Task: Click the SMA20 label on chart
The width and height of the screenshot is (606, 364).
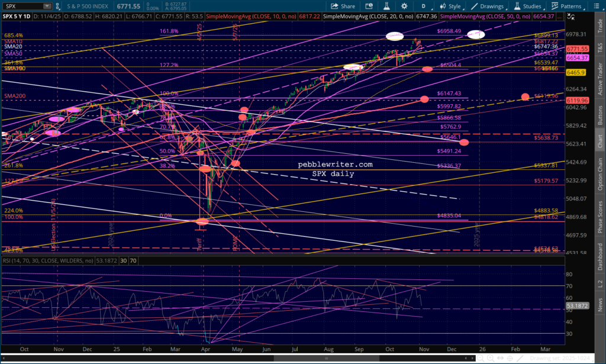Action: [13, 46]
